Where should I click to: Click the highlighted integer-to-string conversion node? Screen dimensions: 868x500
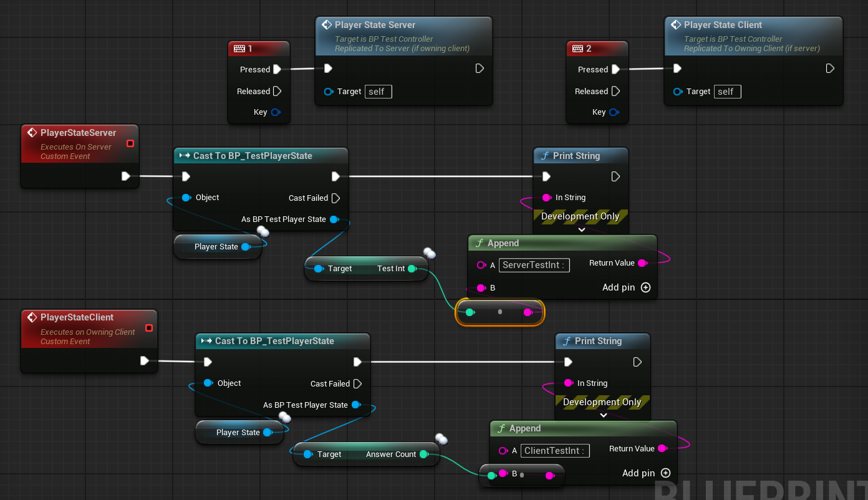[x=500, y=312]
